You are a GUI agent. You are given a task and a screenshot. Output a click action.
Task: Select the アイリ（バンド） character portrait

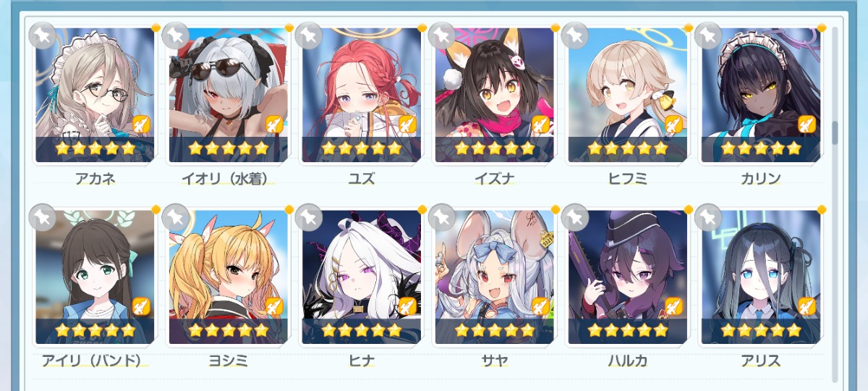[x=95, y=277]
